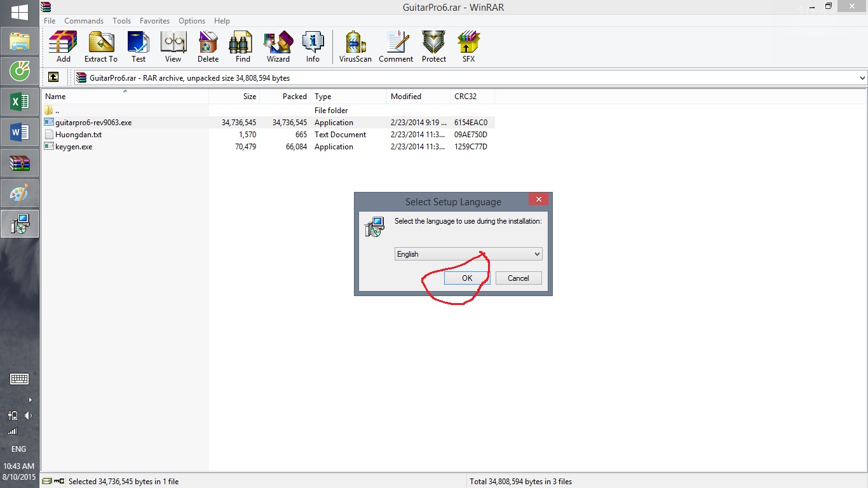This screenshot has width=868, height=488.
Task: Click the SFX toolbar icon
Action: pyautogui.click(x=468, y=47)
